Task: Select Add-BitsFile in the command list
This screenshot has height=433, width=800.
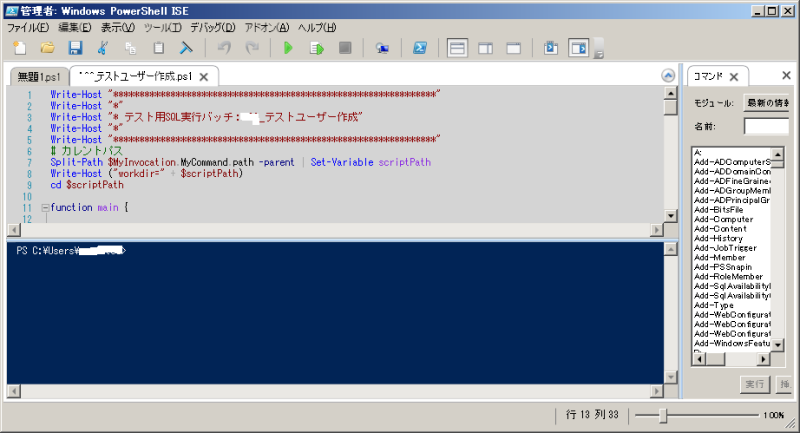Action: [718, 210]
